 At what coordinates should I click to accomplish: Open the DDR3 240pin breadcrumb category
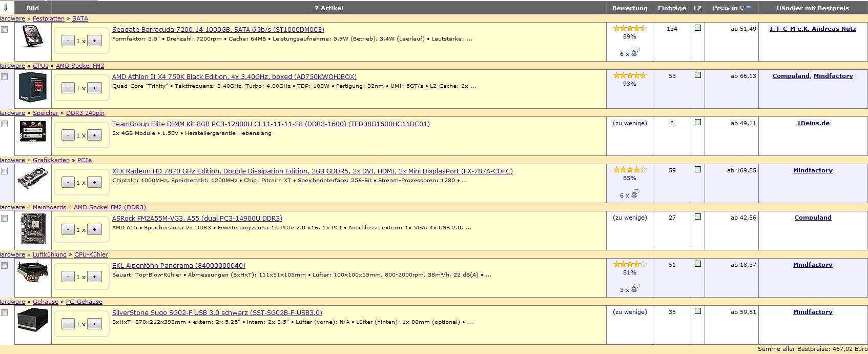85,113
